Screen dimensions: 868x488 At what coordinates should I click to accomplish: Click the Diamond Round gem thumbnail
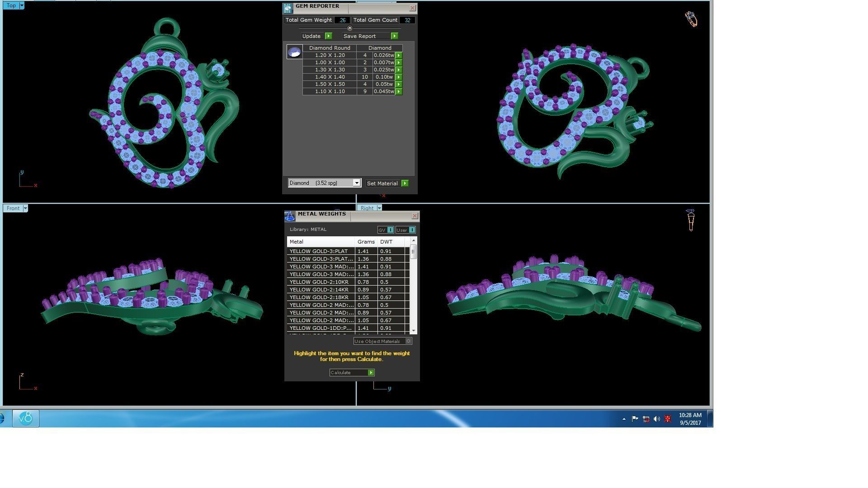(x=294, y=52)
